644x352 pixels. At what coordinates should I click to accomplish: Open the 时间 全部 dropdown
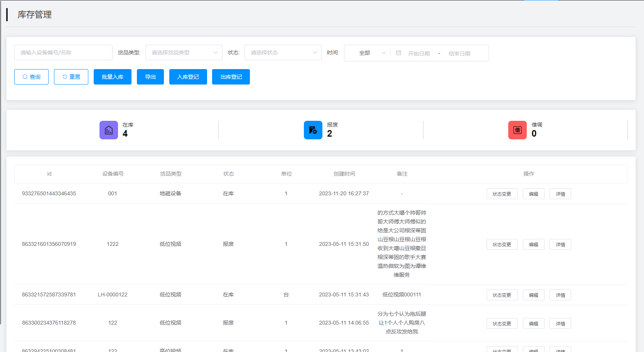tap(368, 53)
